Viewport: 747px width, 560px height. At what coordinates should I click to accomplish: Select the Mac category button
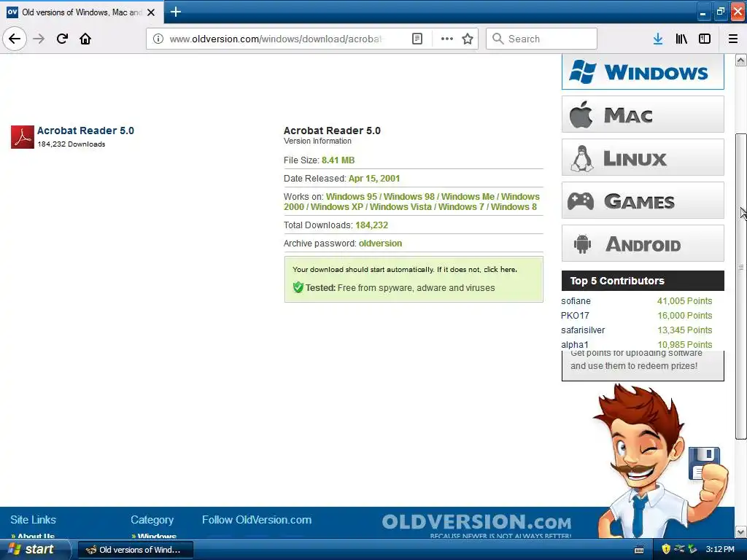coord(643,114)
